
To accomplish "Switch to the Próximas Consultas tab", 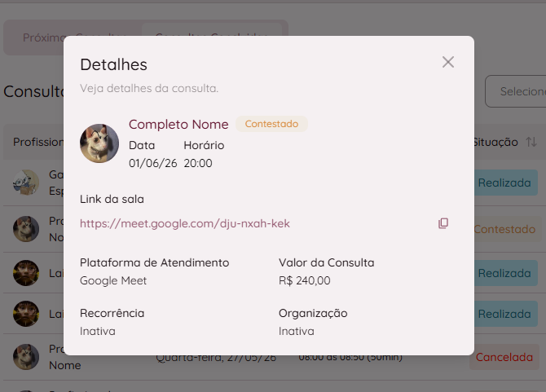I will pos(42,37).
